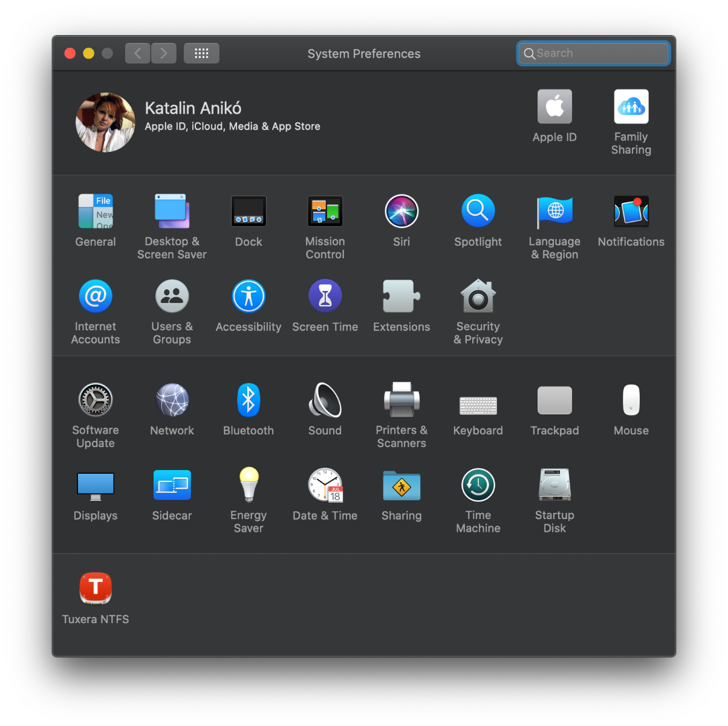The width and height of the screenshot is (728, 726).
Task: Open Software Update preferences
Action: [96, 401]
